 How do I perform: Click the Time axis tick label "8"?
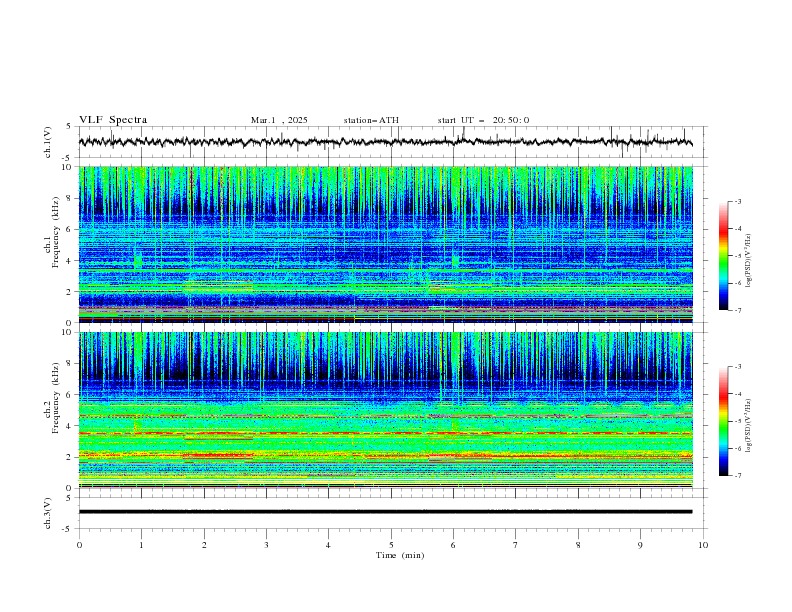point(578,545)
